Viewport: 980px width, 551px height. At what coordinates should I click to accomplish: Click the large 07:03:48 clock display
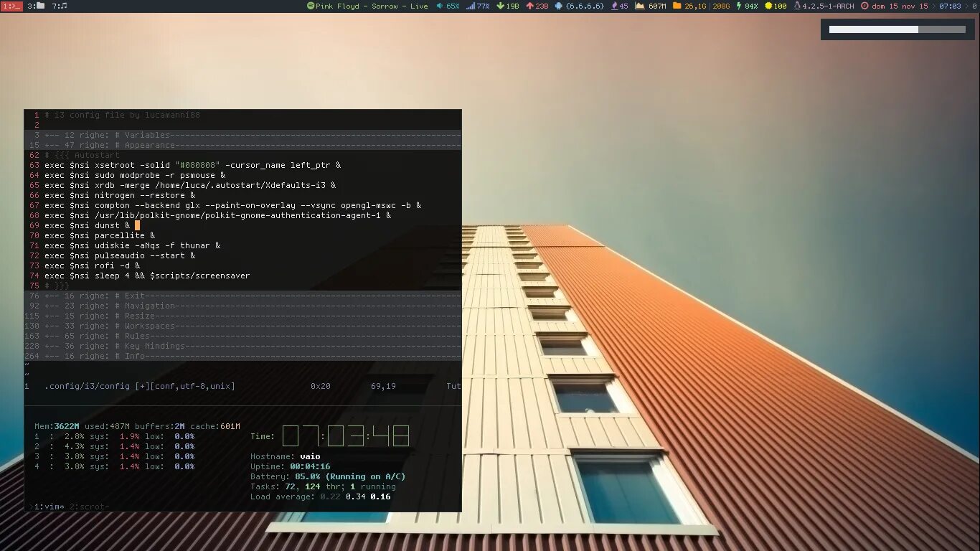(345, 436)
